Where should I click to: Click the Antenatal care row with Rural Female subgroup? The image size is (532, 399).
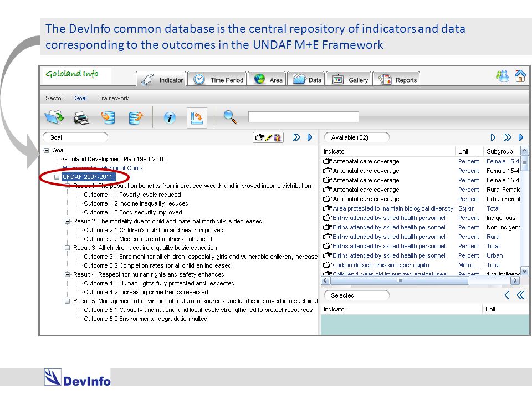(421, 190)
